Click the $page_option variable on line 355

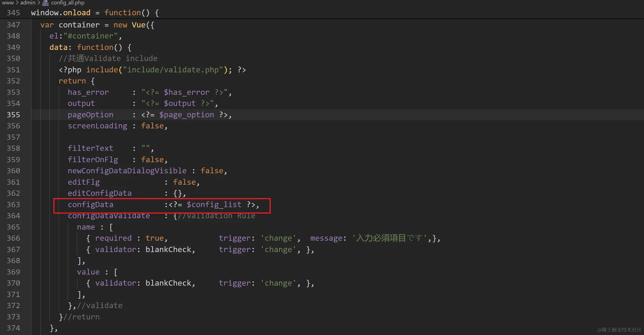coord(187,115)
